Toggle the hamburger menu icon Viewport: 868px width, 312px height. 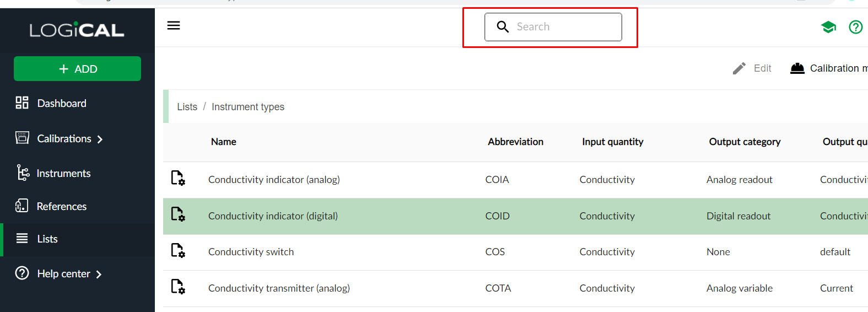point(174,26)
